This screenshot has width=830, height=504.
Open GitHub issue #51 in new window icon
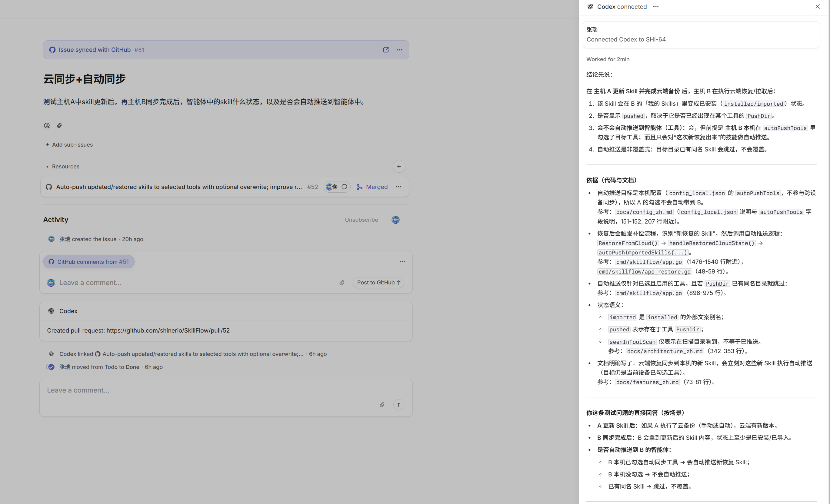386,50
